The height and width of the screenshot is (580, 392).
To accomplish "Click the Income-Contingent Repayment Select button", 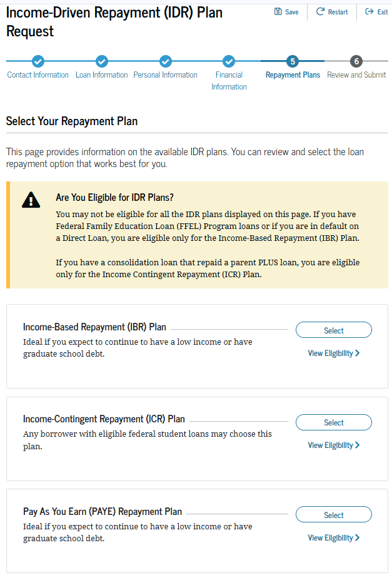I will 333,422.
